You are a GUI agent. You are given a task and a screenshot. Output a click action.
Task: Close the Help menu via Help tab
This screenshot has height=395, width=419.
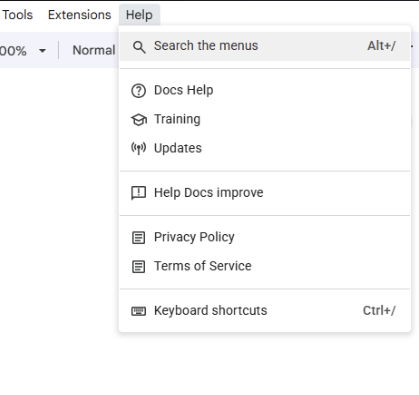139,15
